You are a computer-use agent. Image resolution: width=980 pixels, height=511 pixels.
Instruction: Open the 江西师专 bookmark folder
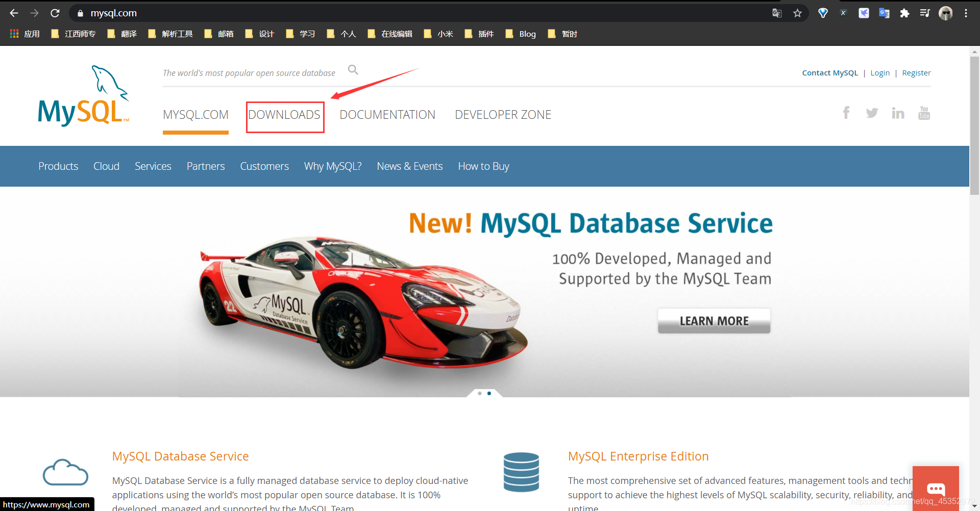73,34
